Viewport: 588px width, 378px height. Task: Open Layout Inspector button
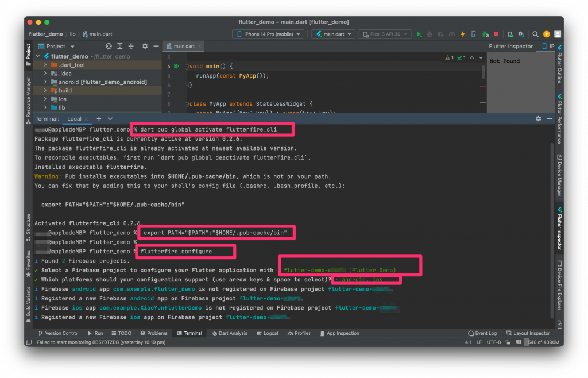[528, 333]
